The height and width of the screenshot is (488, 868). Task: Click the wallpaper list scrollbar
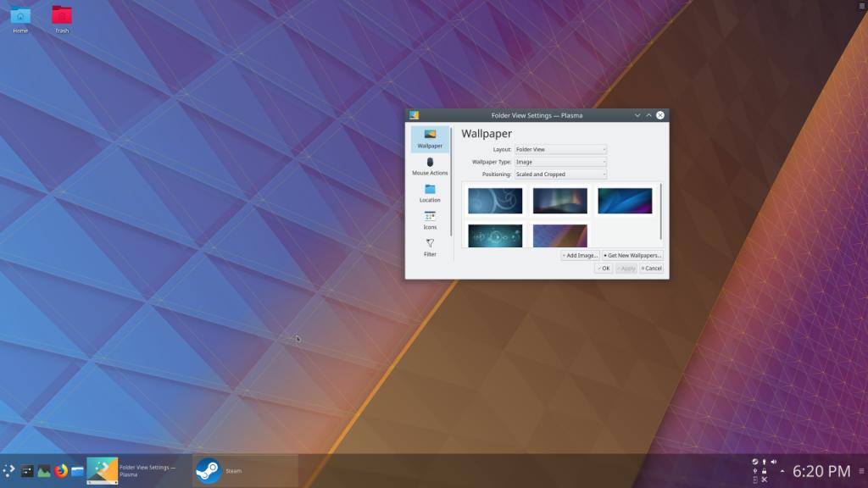click(660, 210)
